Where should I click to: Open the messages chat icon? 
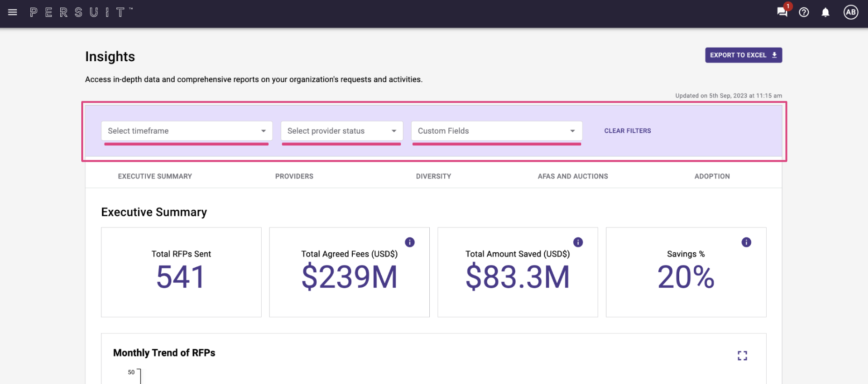[x=782, y=12]
